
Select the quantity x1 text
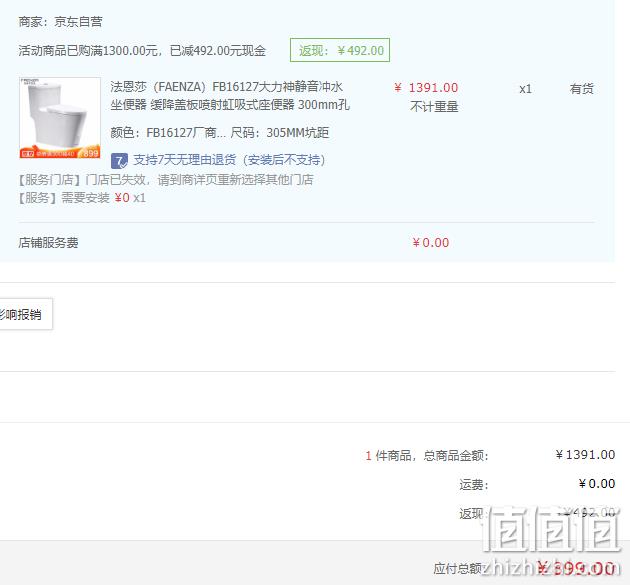coord(525,89)
